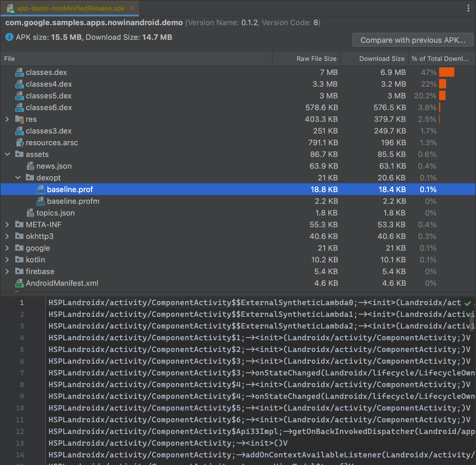Image resolution: width=476 pixels, height=465 pixels.
Task: Collapse the assets folder
Action: (x=7, y=154)
